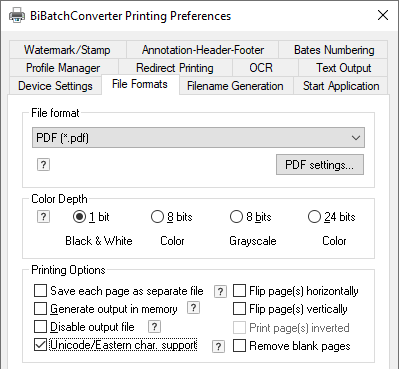399x369 pixels.
Task: Open the PDF (*.pdf) file format dropdown
Action: point(198,137)
